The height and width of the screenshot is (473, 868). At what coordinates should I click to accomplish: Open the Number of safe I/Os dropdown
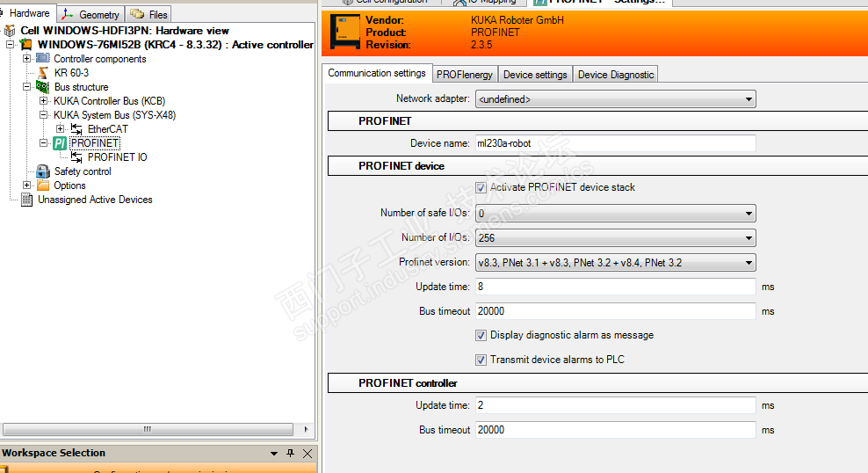coord(749,214)
